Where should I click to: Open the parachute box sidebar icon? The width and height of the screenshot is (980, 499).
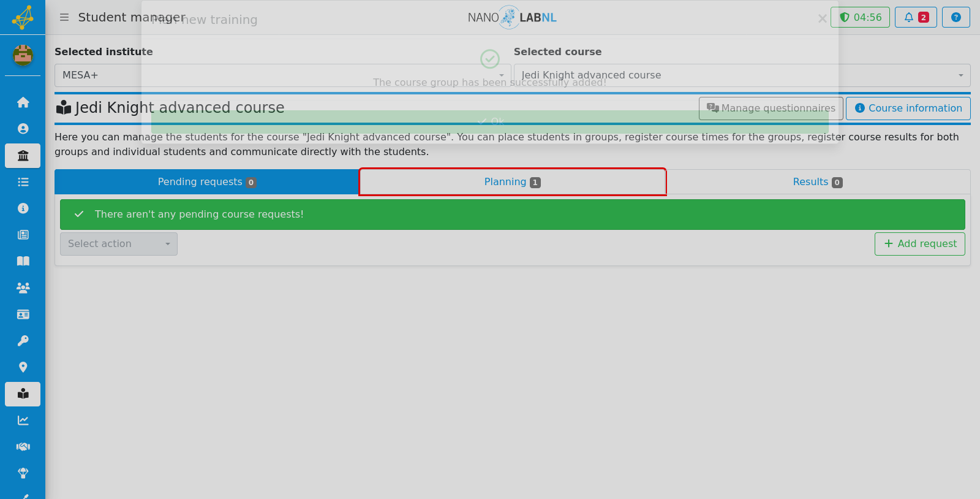(x=23, y=473)
